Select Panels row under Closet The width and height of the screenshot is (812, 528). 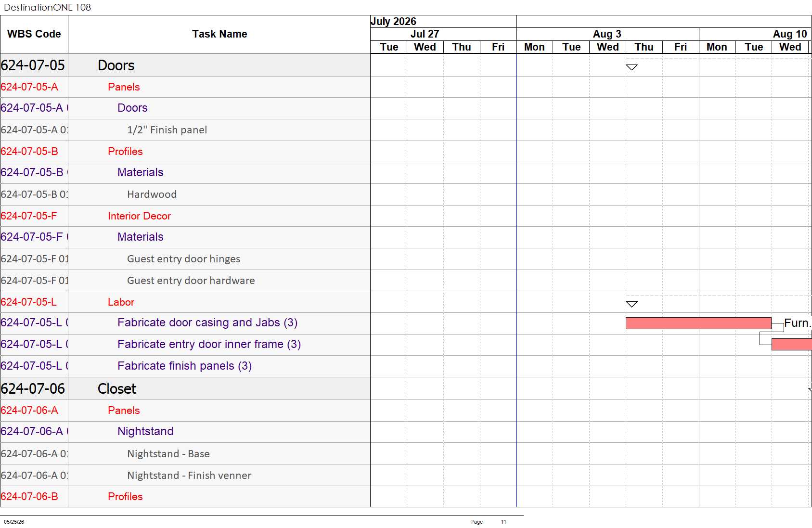point(185,411)
